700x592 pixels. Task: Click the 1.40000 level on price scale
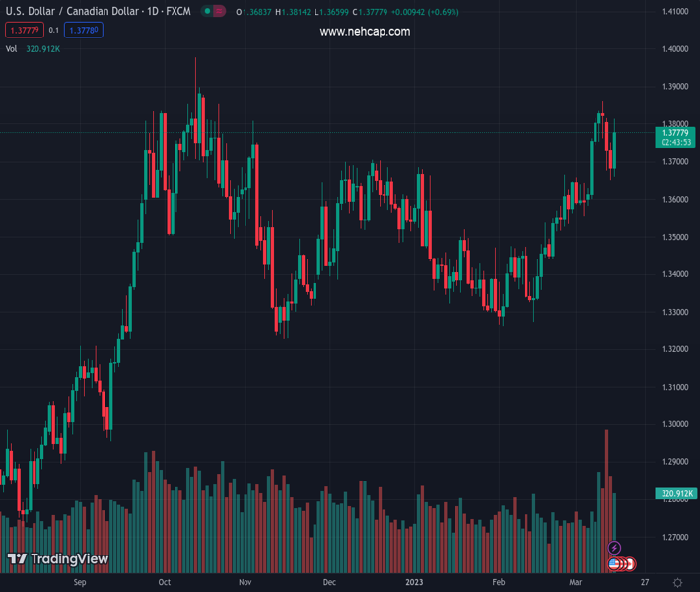(674, 49)
